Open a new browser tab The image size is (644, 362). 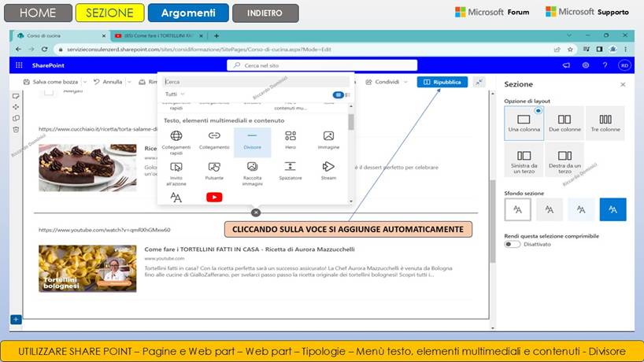tap(217, 35)
